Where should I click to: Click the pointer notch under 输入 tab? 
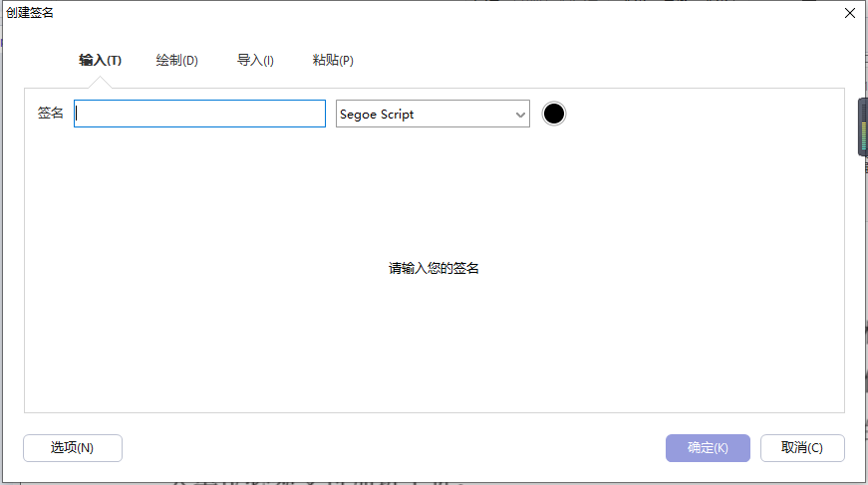(x=100, y=84)
